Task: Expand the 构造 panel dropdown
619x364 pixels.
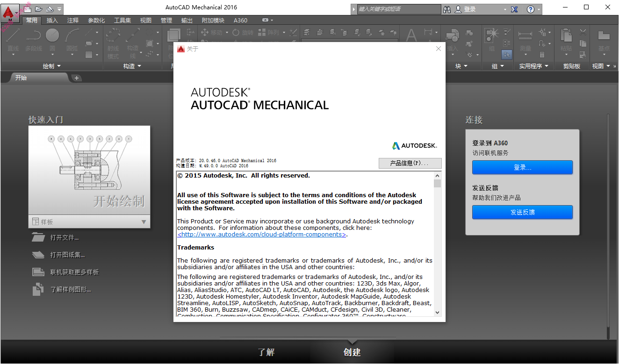Action: (132, 66)
